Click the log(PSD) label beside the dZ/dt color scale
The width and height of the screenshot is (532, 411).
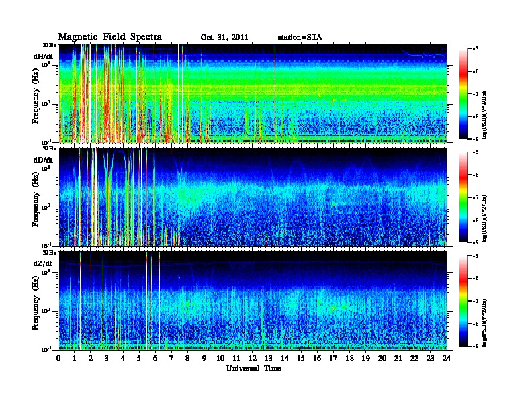[x=485, y=322]
